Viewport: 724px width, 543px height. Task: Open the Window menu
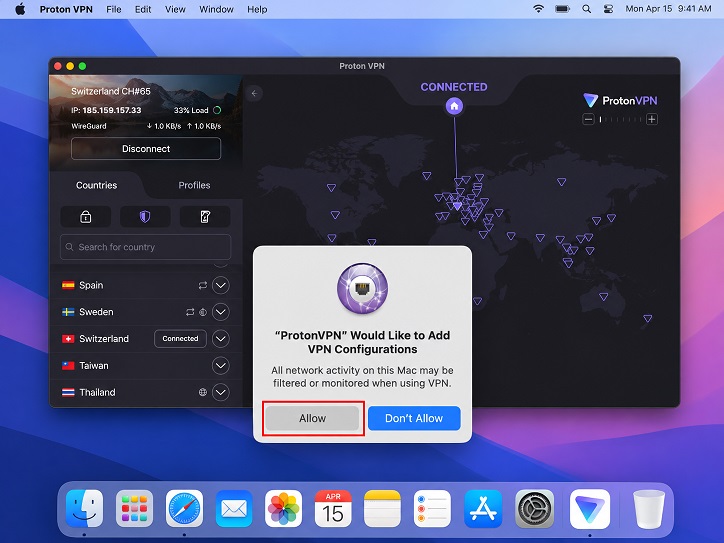(x=216, y=9)
